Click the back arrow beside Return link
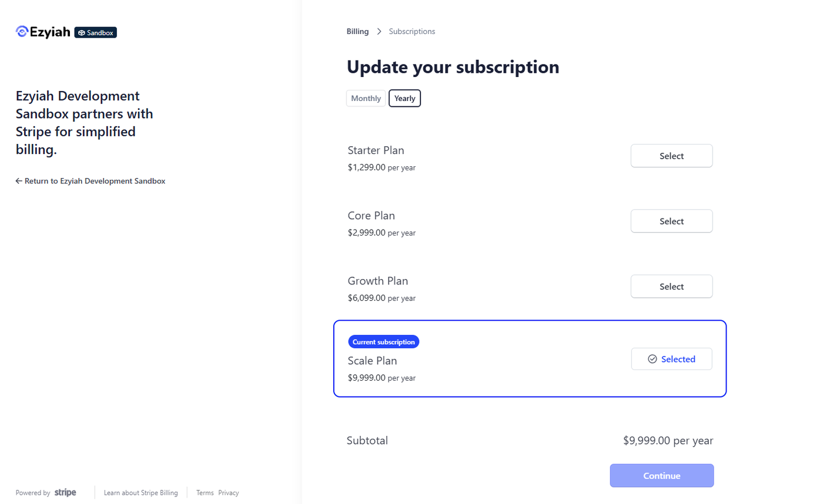 click(x=19, y=182)
